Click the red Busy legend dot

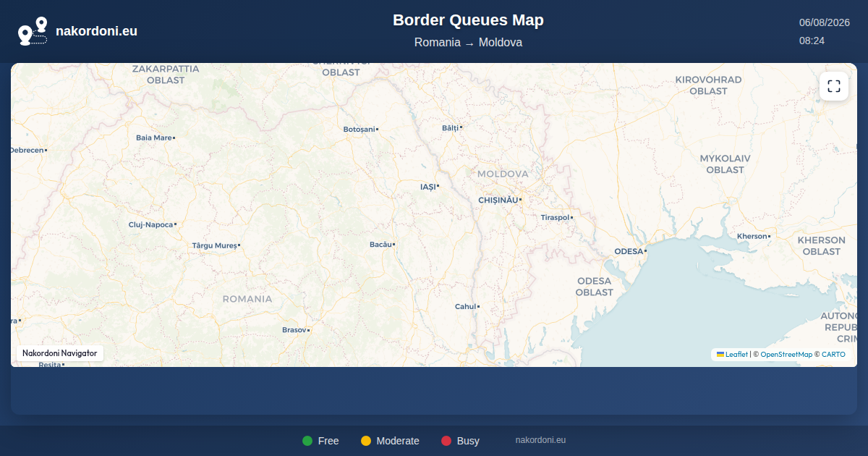pos(446,441)
